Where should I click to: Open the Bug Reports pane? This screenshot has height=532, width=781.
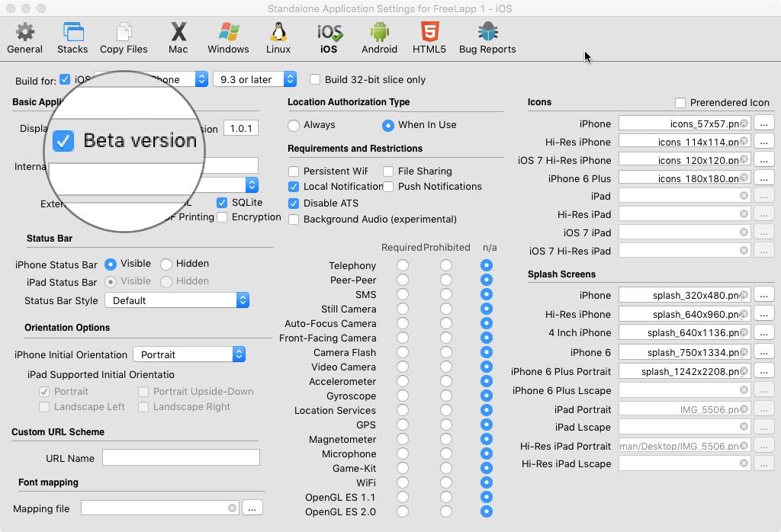click(x=487, y=38)
